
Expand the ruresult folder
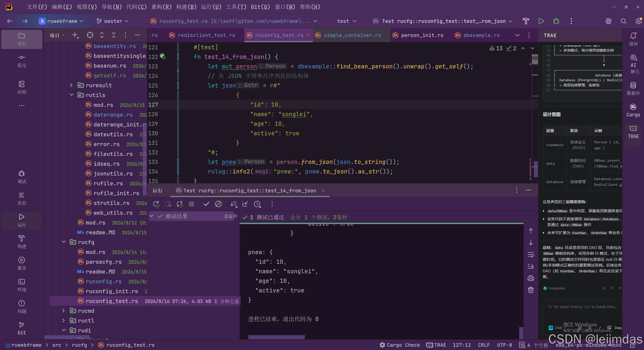[71, 85]
